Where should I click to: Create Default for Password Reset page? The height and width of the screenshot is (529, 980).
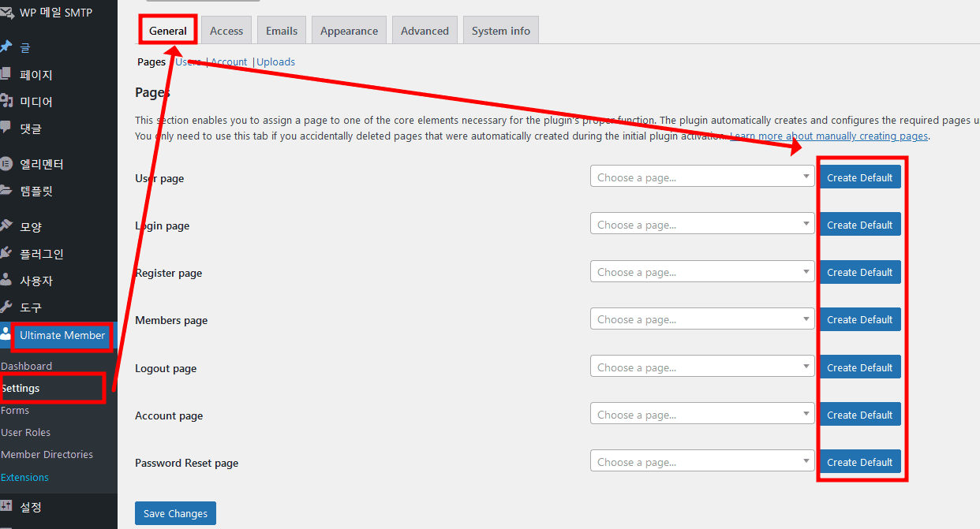click(x=860, y=462)
